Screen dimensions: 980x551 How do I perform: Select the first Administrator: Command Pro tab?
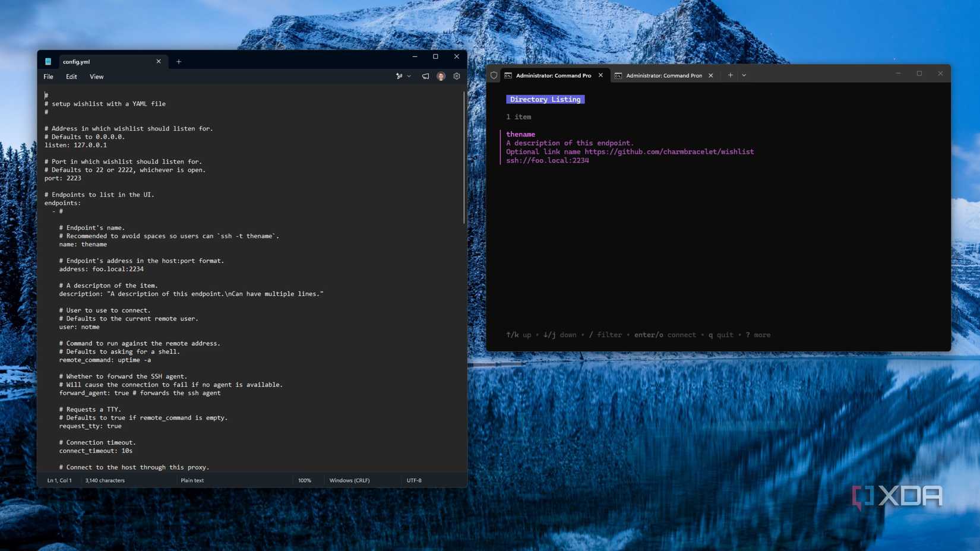point(554,75)
